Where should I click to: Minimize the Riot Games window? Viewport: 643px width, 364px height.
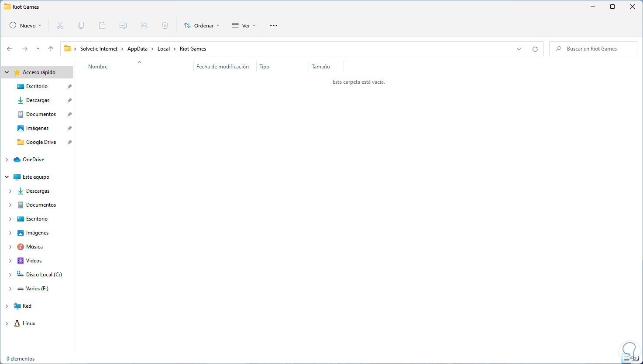point(592,7)
